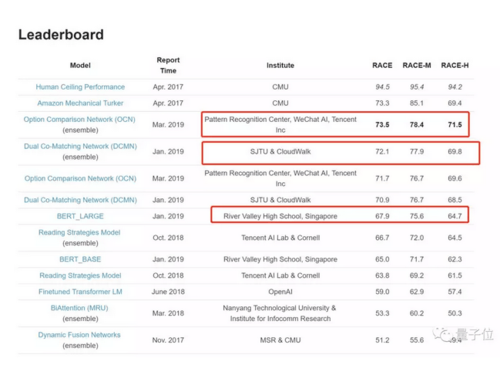Open the Dual Co-Matching Network (DCMN) ensemble link

(x=80, y=146)
